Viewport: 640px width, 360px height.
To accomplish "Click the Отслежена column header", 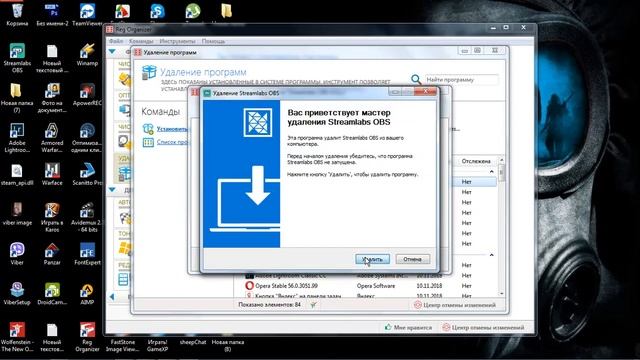I will (x=476, y=161).
